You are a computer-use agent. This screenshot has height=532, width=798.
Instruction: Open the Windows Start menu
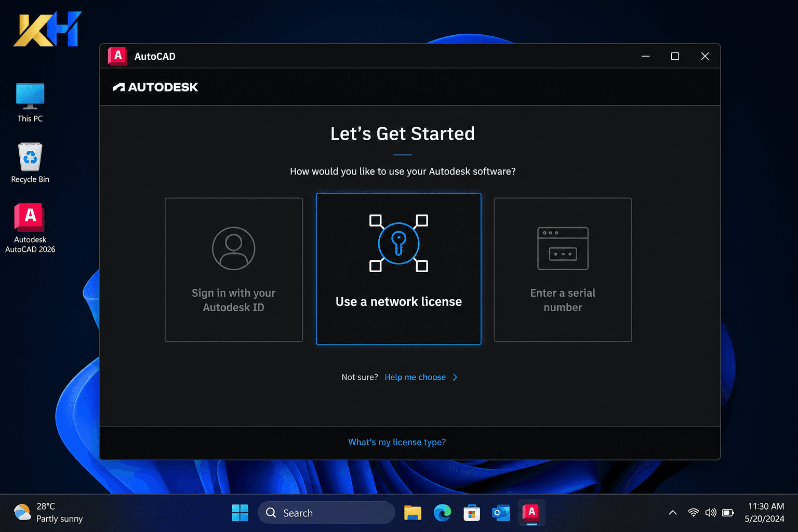pos(240,513)
